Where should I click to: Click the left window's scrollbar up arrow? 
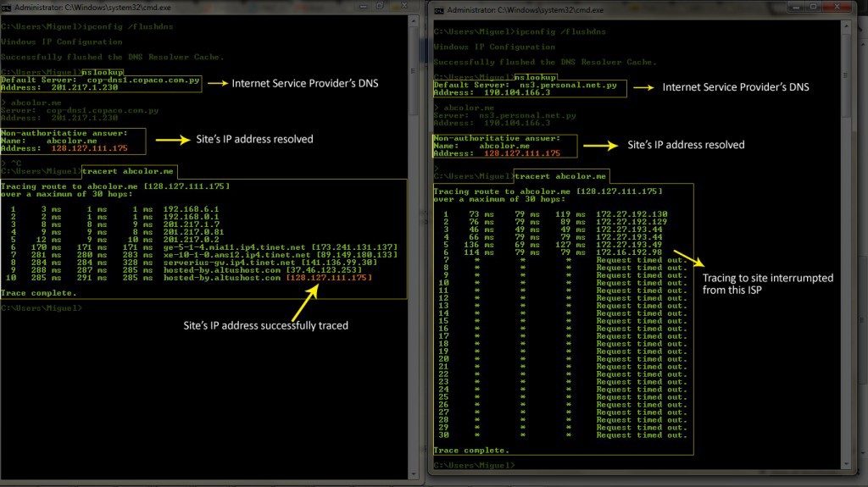tap(413, 20)
